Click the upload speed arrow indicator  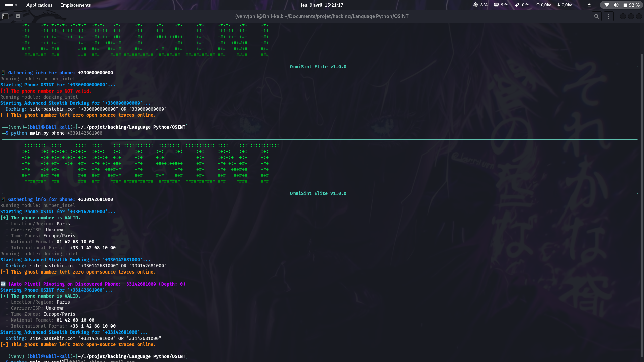538,5
